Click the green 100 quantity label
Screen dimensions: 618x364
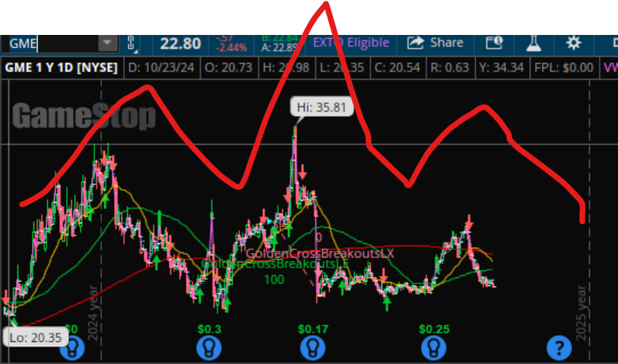[274, 280]
